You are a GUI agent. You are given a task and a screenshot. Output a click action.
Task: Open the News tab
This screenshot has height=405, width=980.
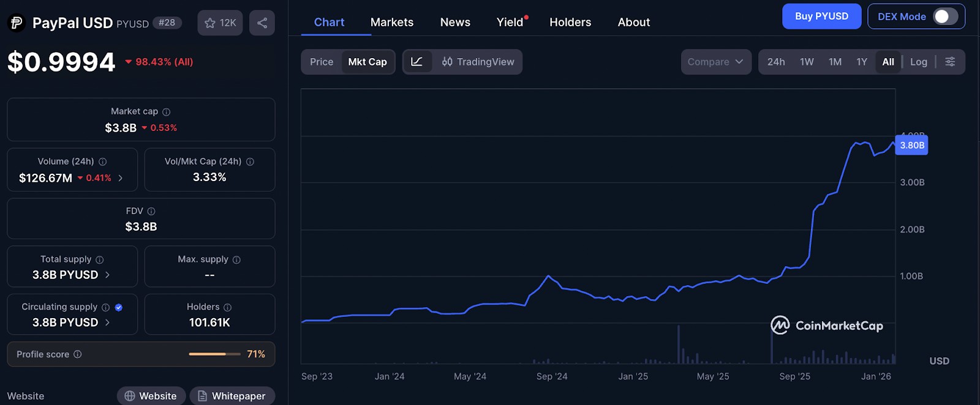[455, 22]
